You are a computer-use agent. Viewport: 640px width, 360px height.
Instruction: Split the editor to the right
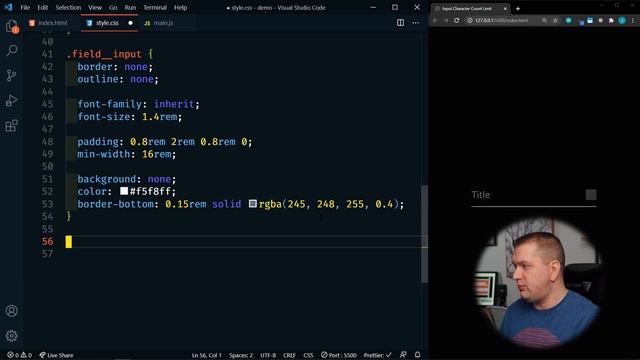[x=400, y=23]
